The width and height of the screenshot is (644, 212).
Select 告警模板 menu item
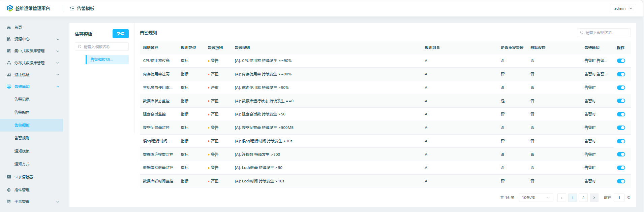point(31,125)
